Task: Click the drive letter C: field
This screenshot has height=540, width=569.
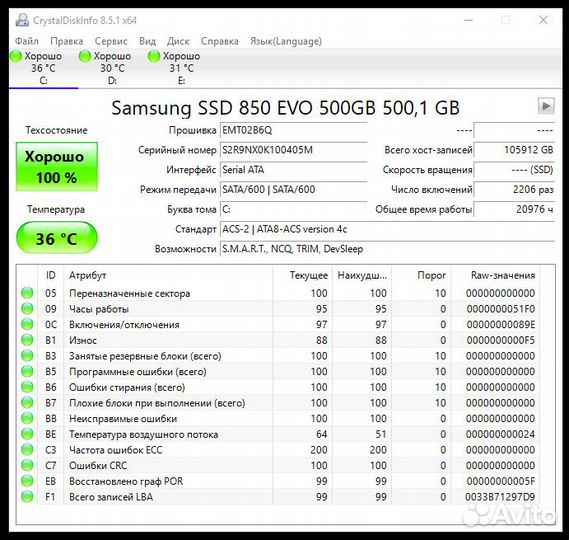Action: coord(294,209)
